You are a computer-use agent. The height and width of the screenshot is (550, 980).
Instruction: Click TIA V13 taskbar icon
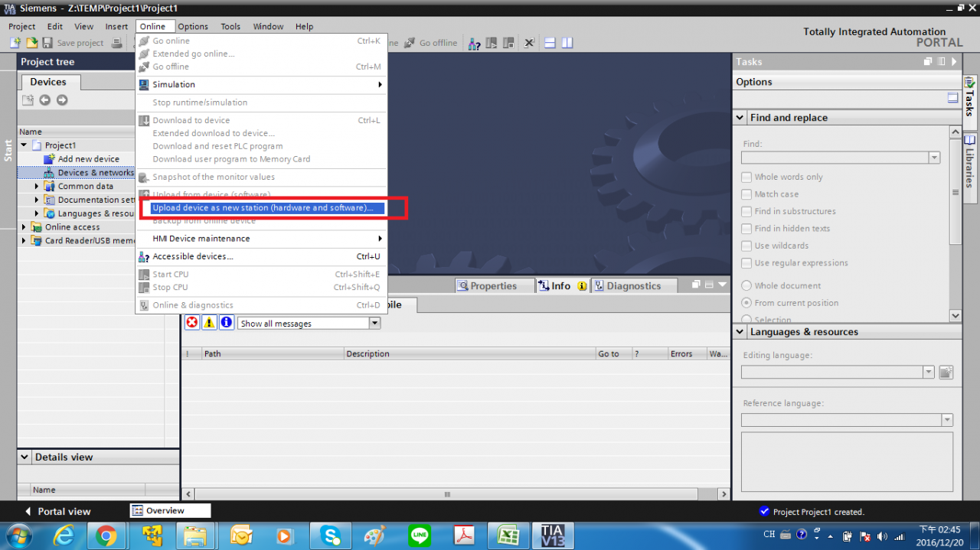coord(552,535)
